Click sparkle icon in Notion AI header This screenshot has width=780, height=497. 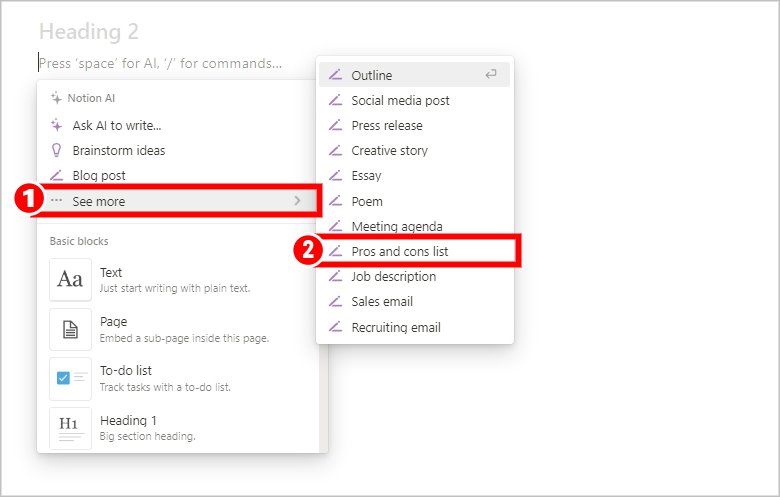[x=56, y=98]
